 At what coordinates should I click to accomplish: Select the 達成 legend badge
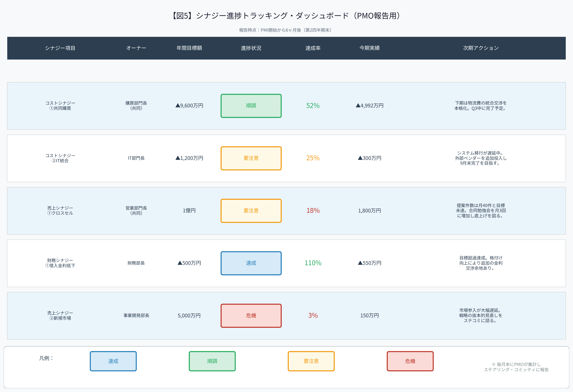[x=113, y=361]
